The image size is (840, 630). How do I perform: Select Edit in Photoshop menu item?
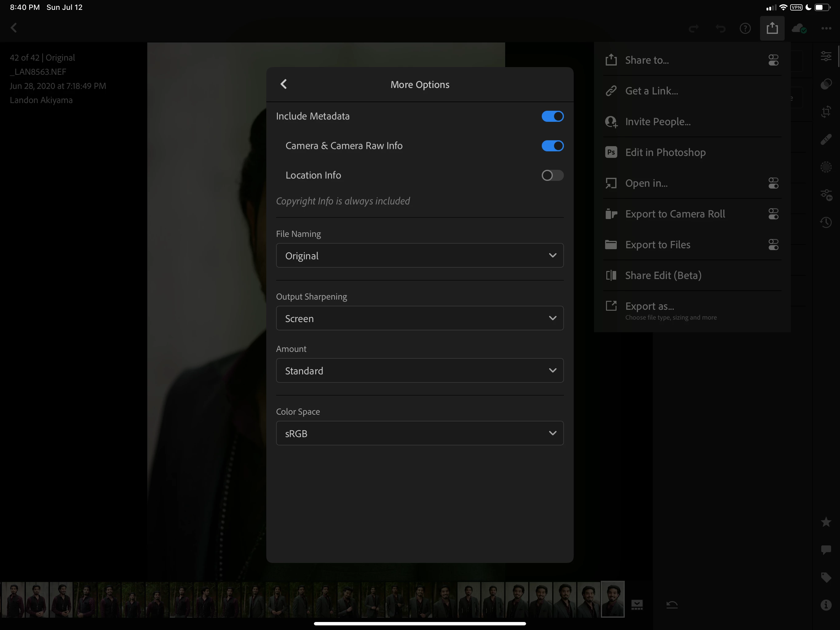pyautogui.click(x=665, y=152)
